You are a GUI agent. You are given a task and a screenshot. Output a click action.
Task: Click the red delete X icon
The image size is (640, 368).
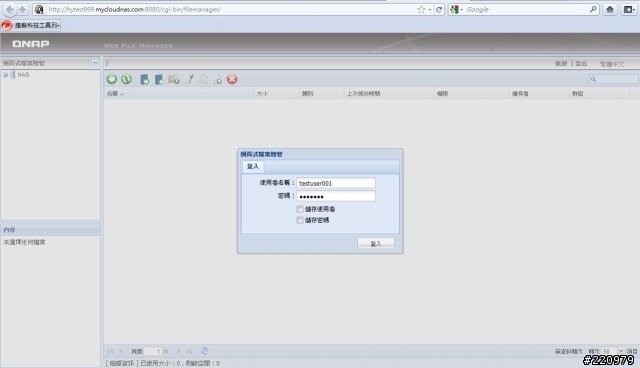click(232, 79)
